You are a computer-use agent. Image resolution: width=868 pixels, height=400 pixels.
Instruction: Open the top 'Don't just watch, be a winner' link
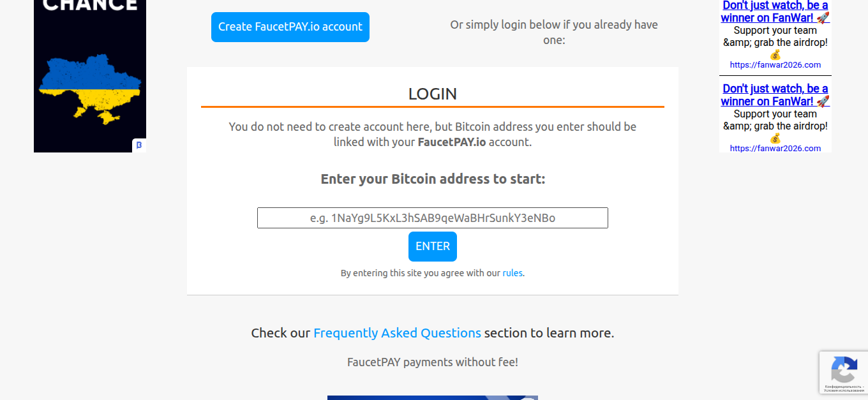tap(775, 11)
